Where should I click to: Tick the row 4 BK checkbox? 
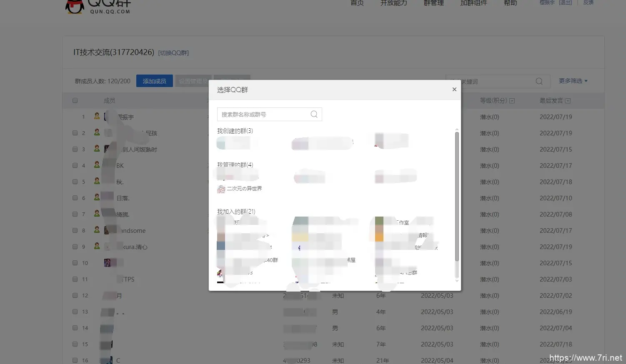pos(75,165)
